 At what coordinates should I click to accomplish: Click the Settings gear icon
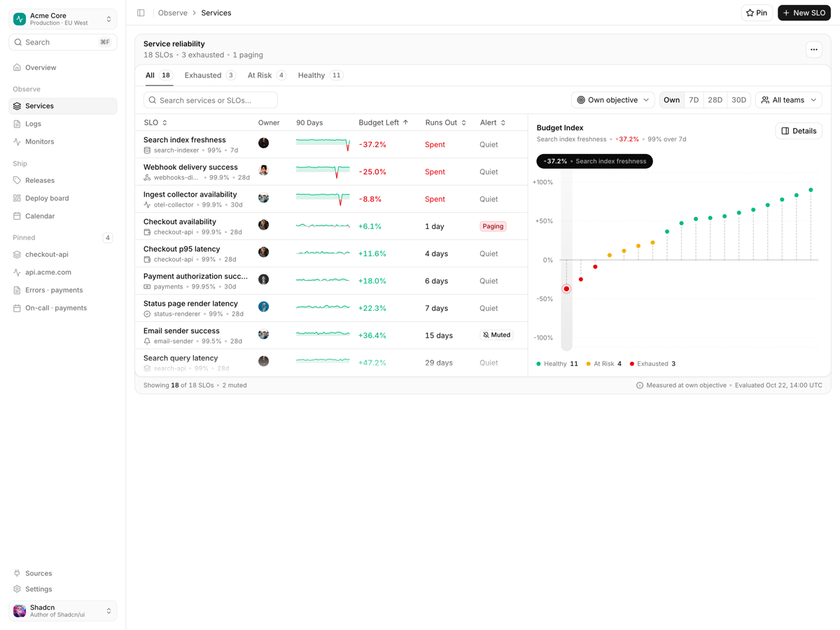pyautogui.click(x=17, y=589)
